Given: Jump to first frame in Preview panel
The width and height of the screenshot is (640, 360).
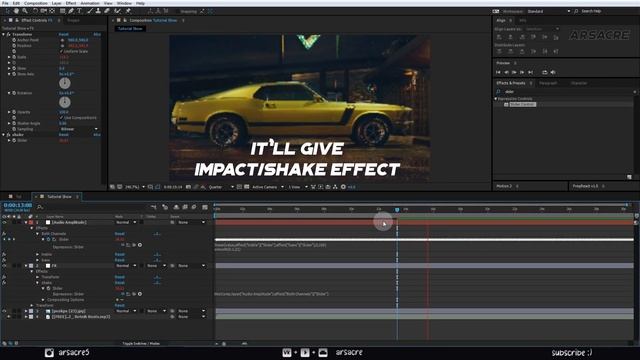Looking at the screenshot, I should click(x=498, y=72).
